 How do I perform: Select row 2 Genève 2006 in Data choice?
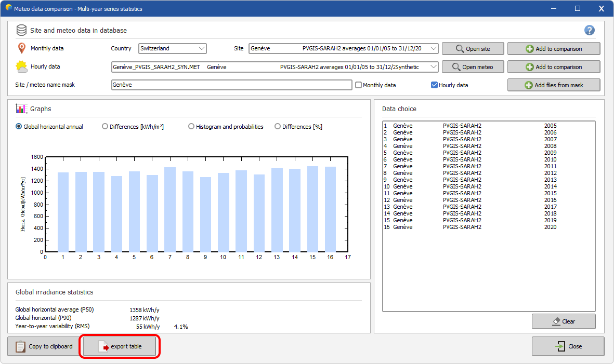(489, 132)
